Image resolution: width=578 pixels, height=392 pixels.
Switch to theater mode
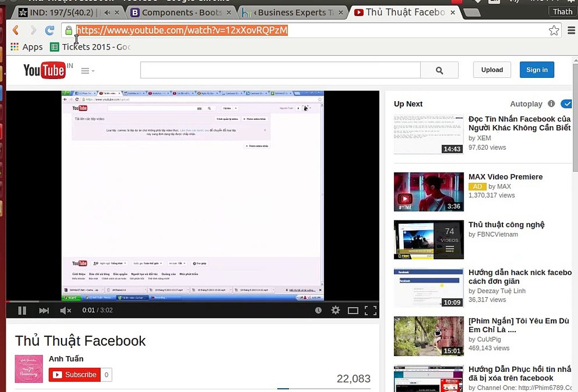[x=353, y=310]
